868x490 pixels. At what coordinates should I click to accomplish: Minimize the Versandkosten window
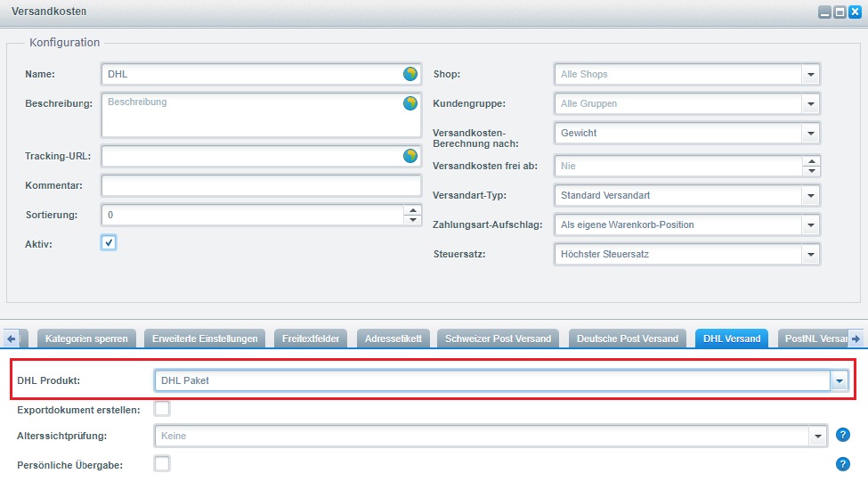(824, 12)
